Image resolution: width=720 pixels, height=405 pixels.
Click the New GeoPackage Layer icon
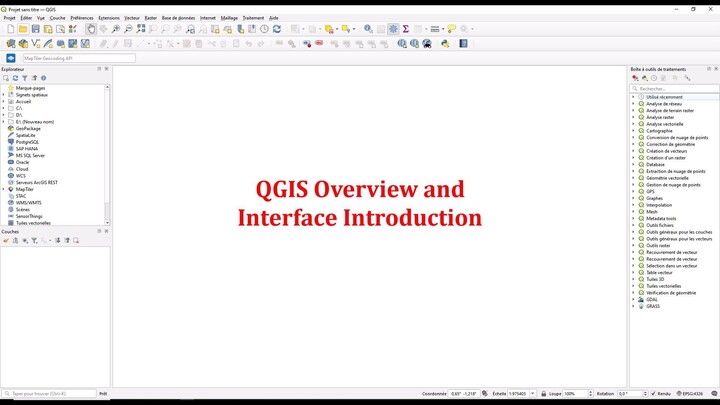coord(23,44)
